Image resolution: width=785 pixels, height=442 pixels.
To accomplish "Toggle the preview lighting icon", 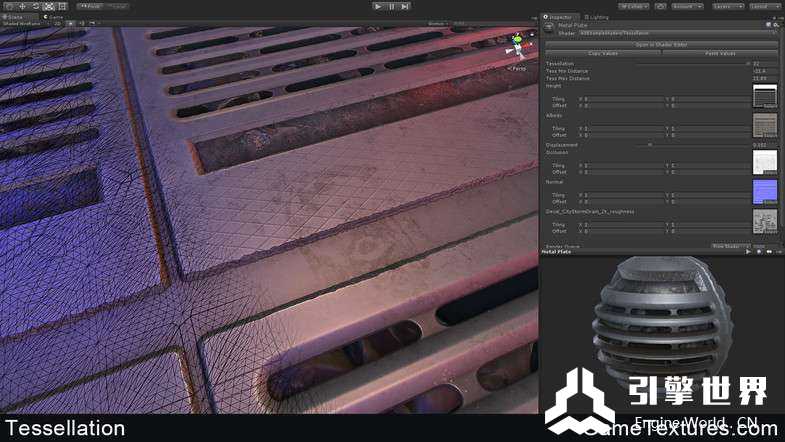I will click(x=769, y=252).
